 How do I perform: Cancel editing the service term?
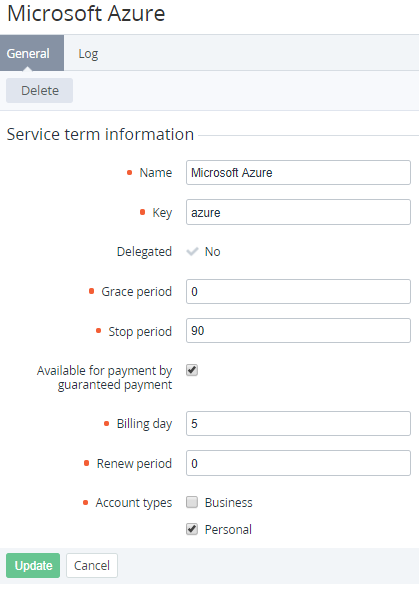point(92,565)
